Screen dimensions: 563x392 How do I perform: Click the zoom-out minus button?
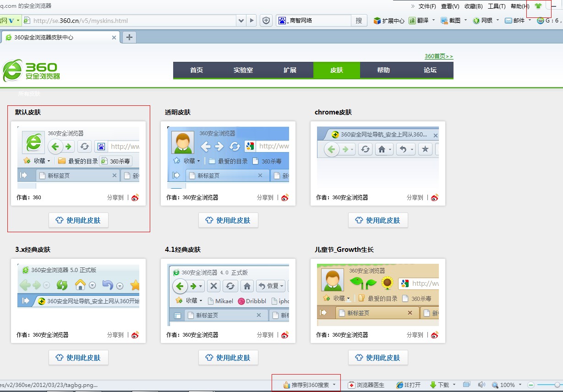click(531, 385)
